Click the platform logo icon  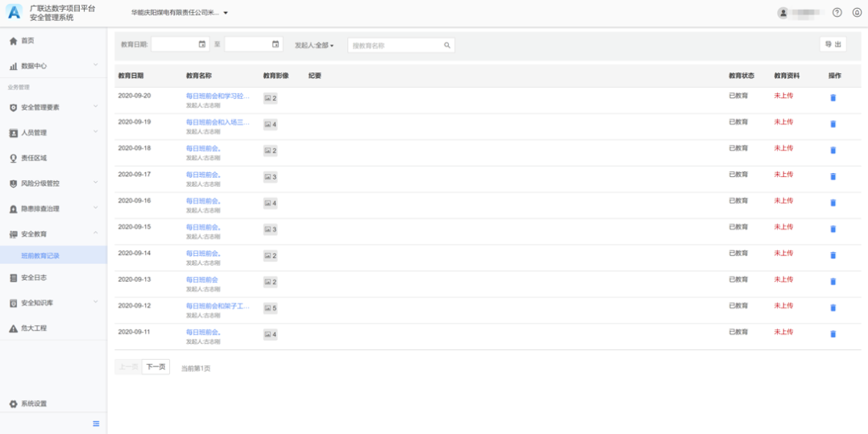click(14, 12)
